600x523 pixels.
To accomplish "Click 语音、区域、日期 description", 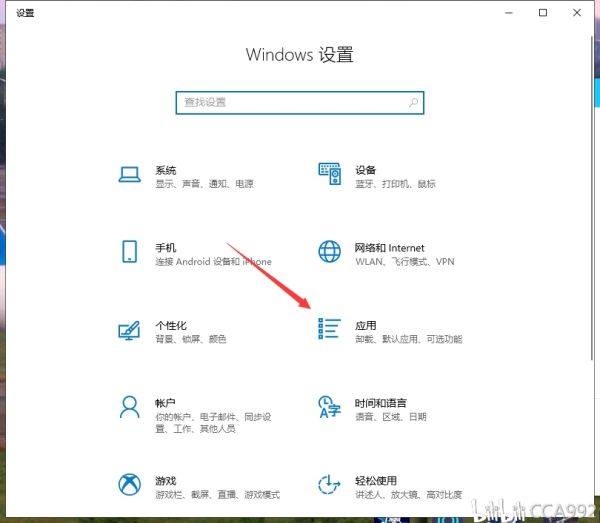I will [x=390, y=417].
